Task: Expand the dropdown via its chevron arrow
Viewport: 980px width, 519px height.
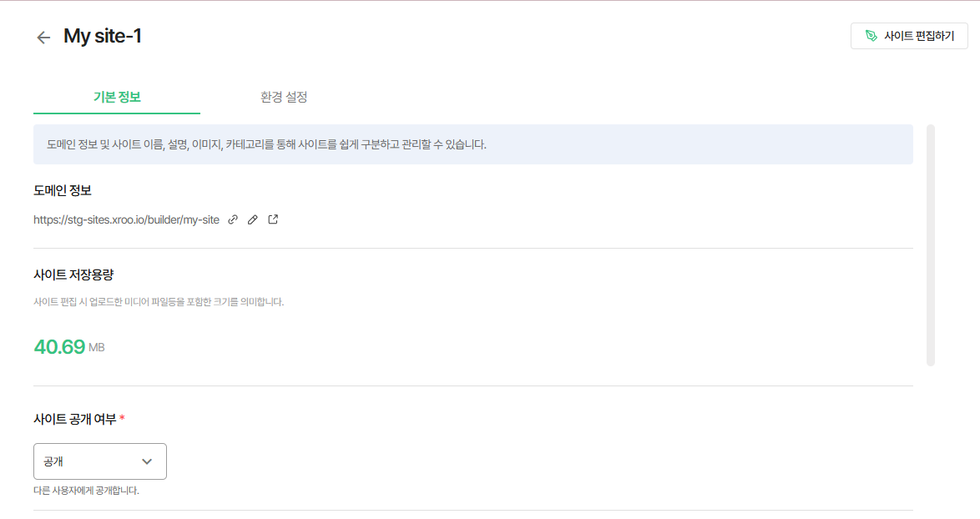Action: click(x=147, y=461)
